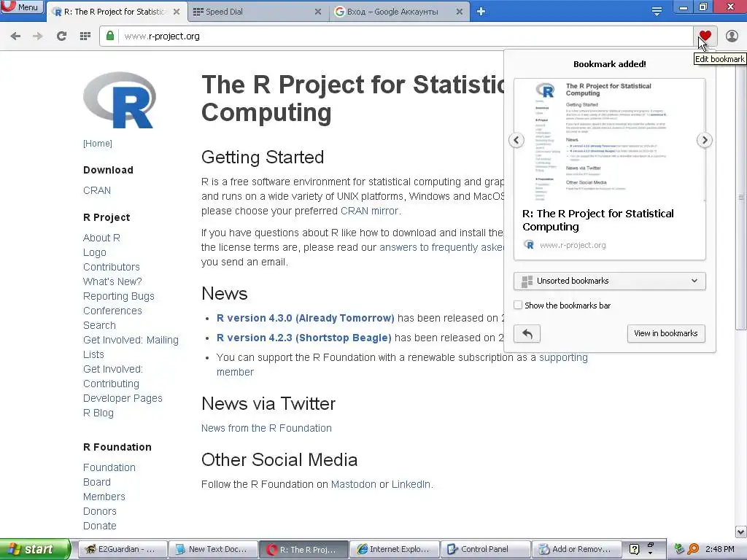Screen dimensions: 747x560
Task: Open News from the R Foundation link
Action: click(x=266, y=428)
